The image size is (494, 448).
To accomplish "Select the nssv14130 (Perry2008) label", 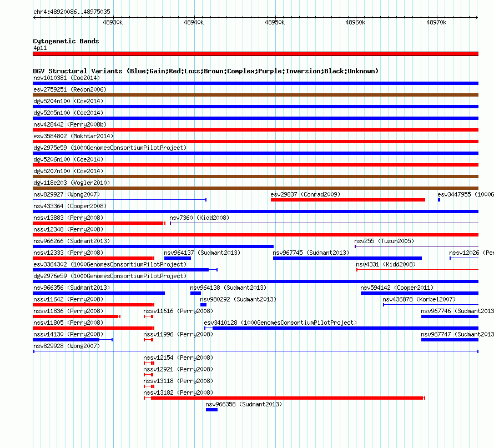I will coord(68,334).
